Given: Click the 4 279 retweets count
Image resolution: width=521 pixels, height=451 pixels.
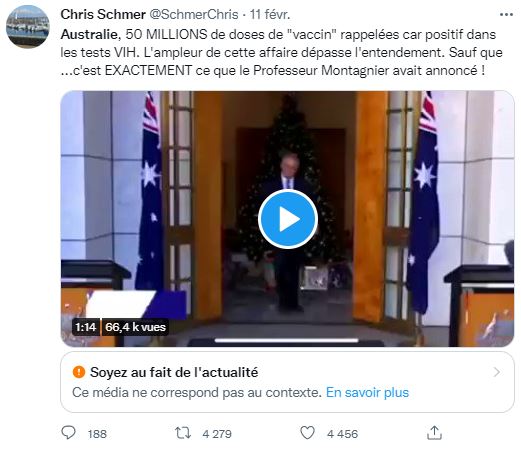Looking at the screenshot, I should (x=217, y=434).
